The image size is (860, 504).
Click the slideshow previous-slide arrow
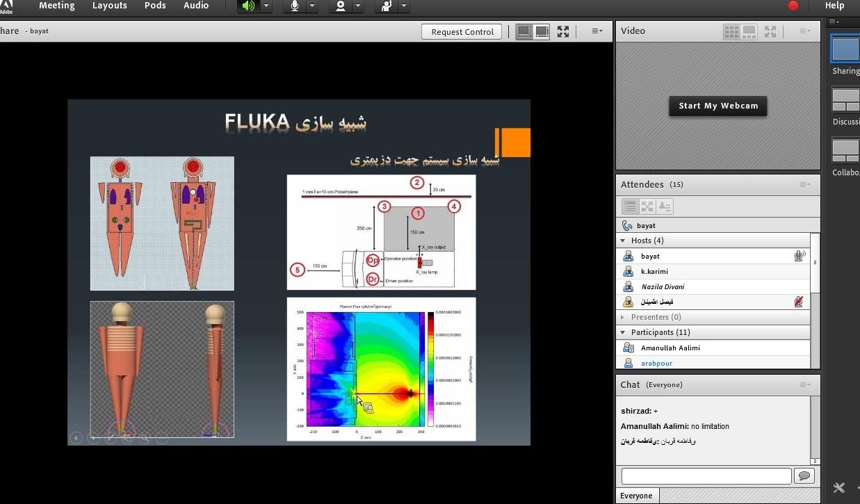[x=76, y=438]
